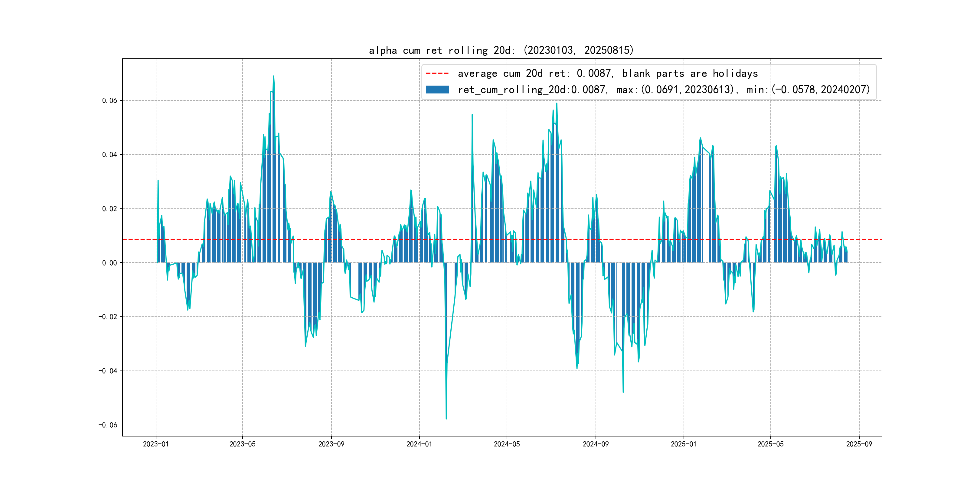
Task: Select the 2025-01 x-axis tick label
Action: (683, 444)
